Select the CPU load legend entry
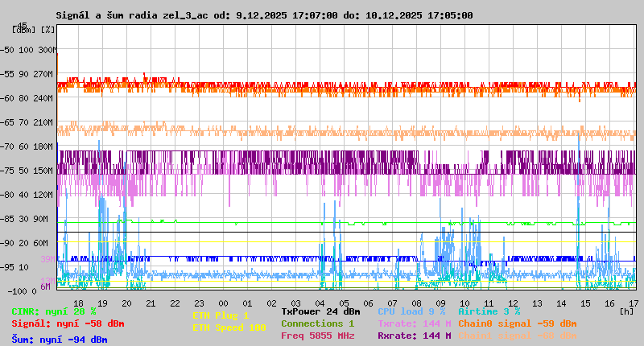This screenshot has width=644, height=346. pos(411,311)
